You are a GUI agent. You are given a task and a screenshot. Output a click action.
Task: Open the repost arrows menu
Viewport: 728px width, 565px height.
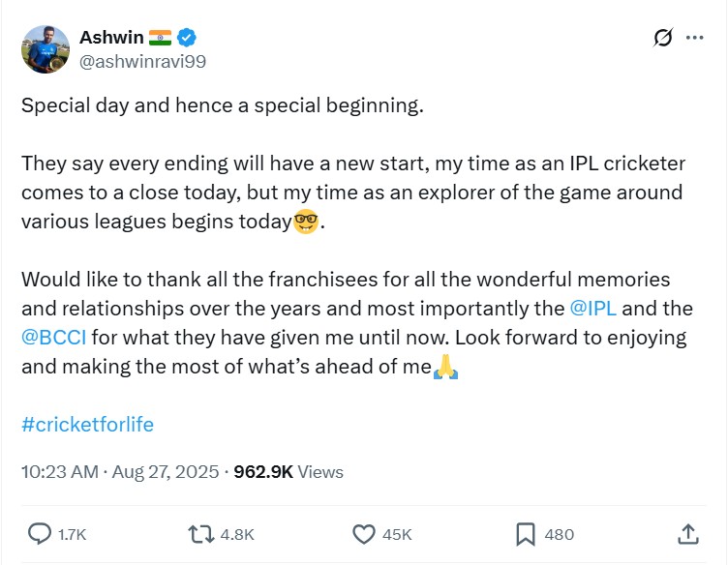[x=200, y=534]
